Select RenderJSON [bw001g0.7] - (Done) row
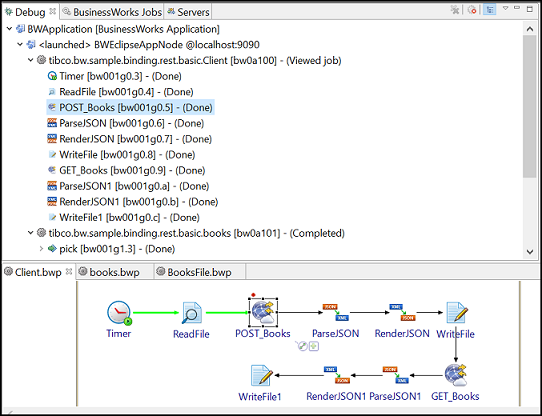This screenshot has height=416, width=542. click(x=130, y=139)
